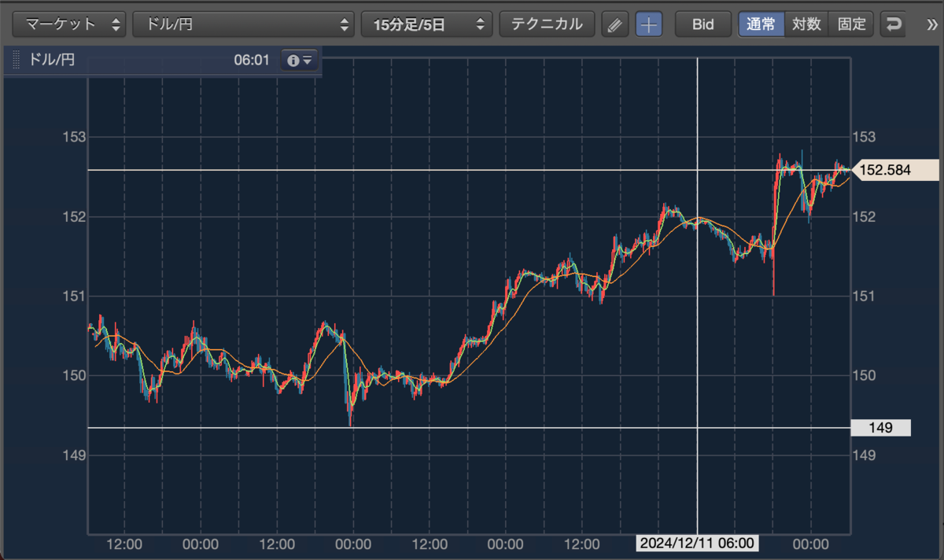Select 固定 fixed scale mode
The image size is (944, 560).
tap(851, 24)
